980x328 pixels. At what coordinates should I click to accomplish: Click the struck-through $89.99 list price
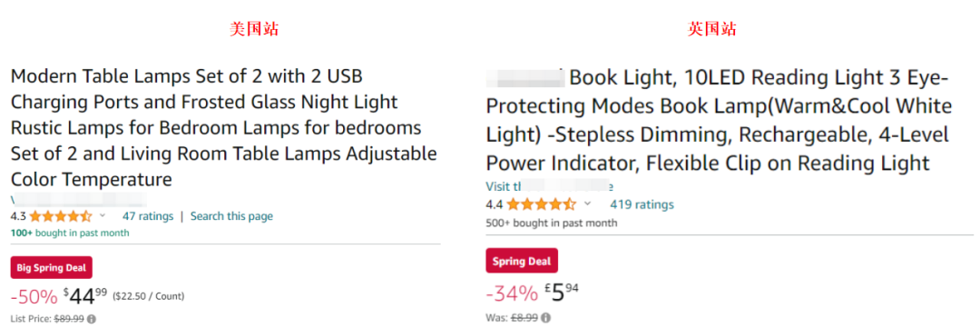[x=69, y=319]
